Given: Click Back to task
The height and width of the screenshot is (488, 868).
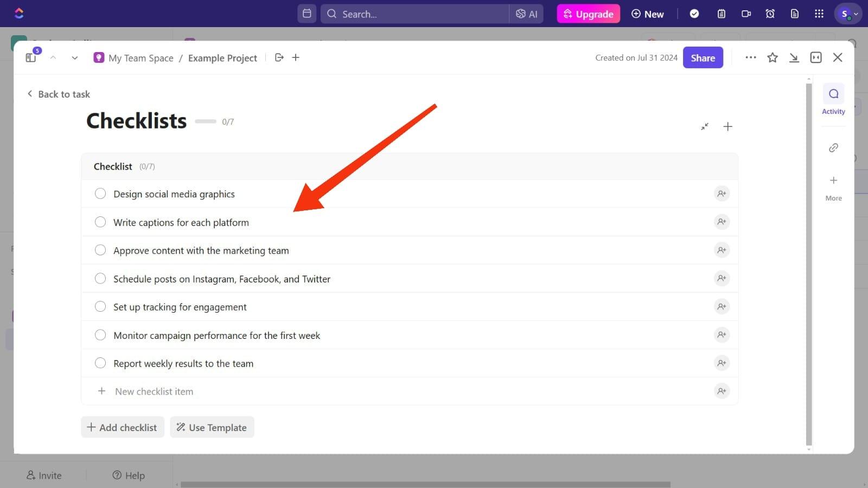Looking at the screenshot, I should (x=59, y=94).
